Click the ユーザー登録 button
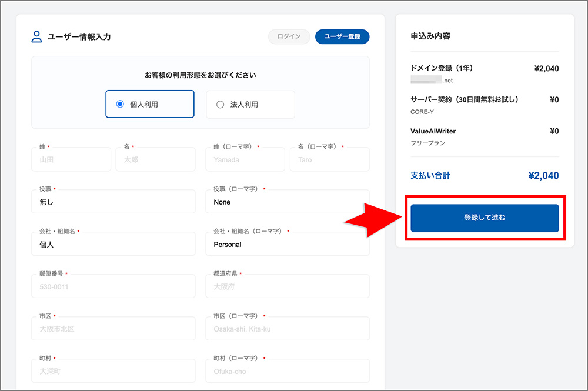Screen dimensions: 588x391 pyautogui.click(x=342, y=36)
